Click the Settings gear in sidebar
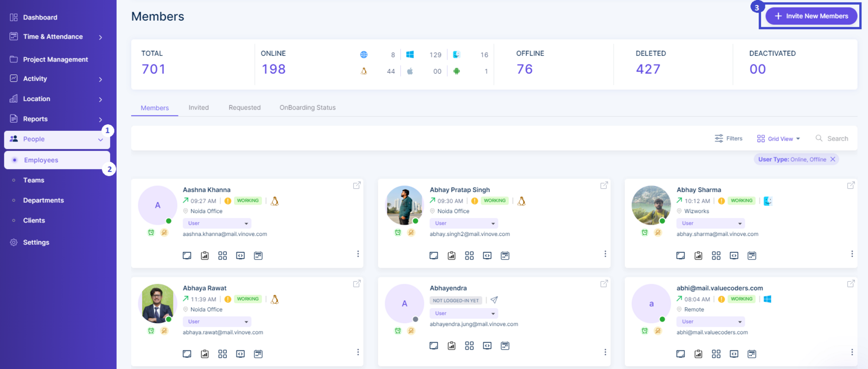Viewport: 868px width, 369px height. point(14,243)
